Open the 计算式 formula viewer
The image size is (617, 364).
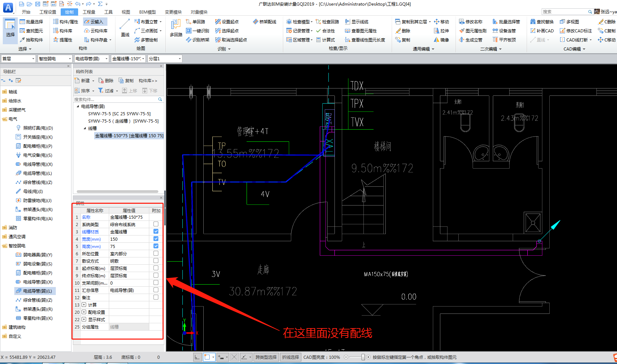click(325, 40)
